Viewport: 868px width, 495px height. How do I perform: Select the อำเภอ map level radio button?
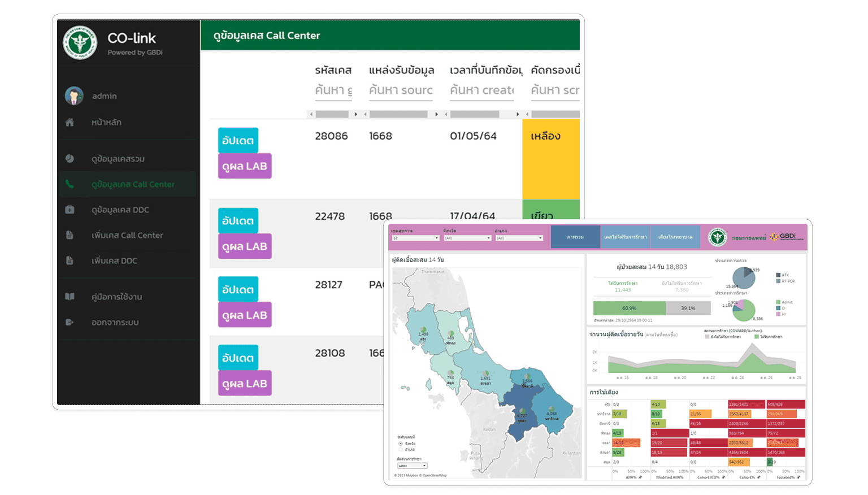[x=401, y=449]
